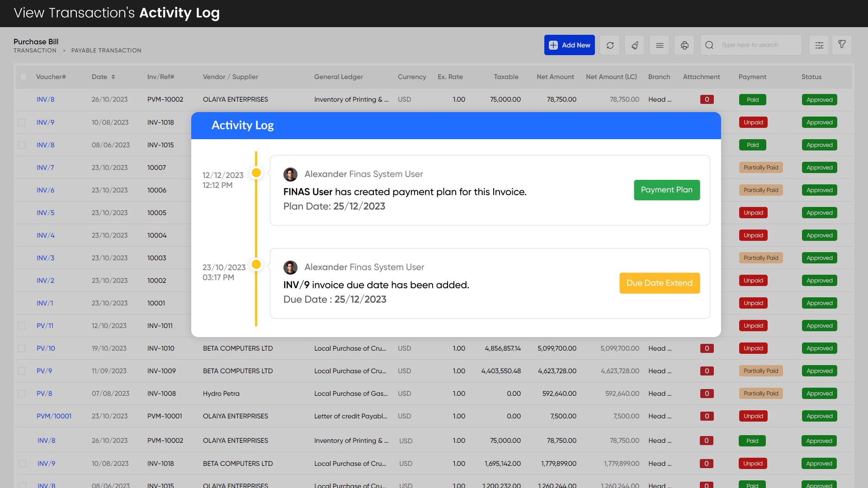This screenshot has height=488, width=868.
Task: Click the Add New button
Action: coord(569,45)
